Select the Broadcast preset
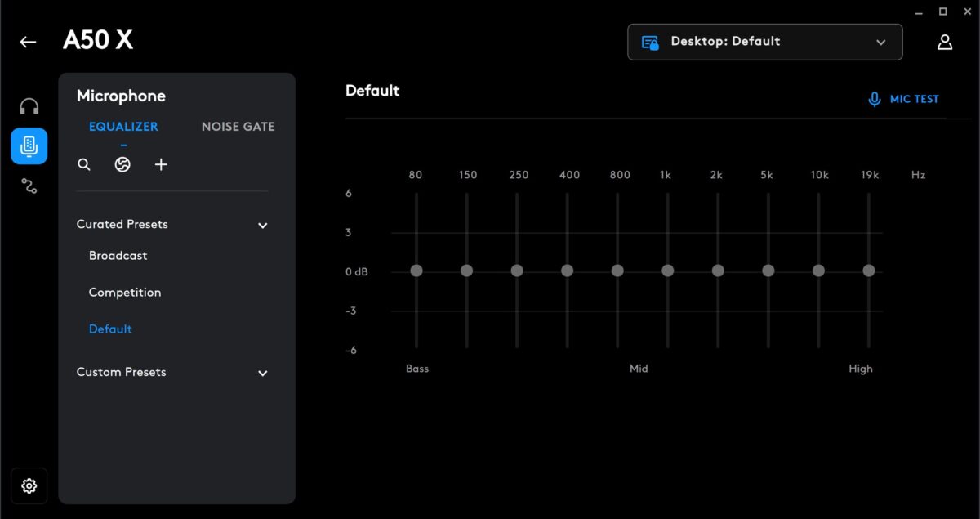980x519 pixels. click(x=118, y=256)
